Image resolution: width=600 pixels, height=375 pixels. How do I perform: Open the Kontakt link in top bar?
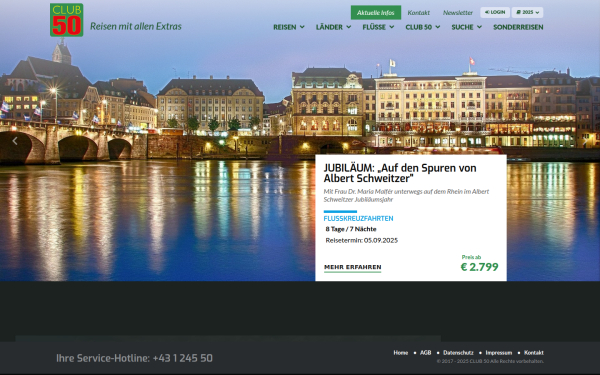pyautogui.click(x=419, y=13)
